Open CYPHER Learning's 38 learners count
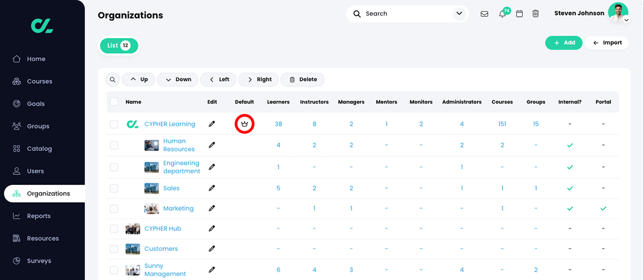 pyautogui.click(x=278, y=124)
